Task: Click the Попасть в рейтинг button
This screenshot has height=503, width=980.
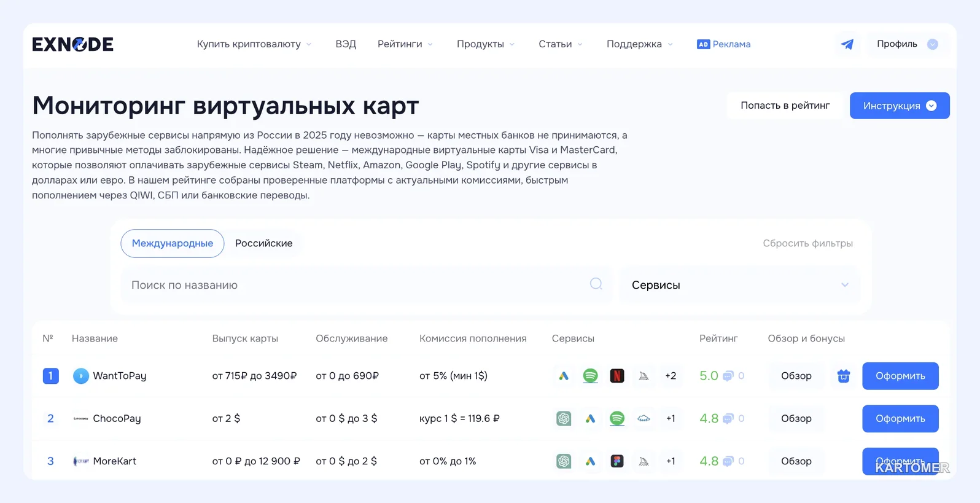Action: [785, 106]
